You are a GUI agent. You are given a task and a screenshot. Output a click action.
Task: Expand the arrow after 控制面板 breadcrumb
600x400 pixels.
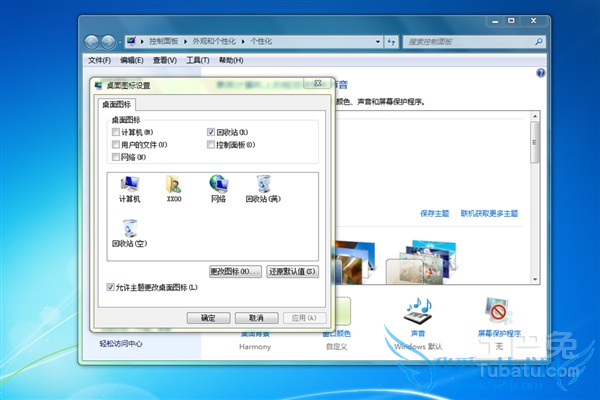pos(185,41)
